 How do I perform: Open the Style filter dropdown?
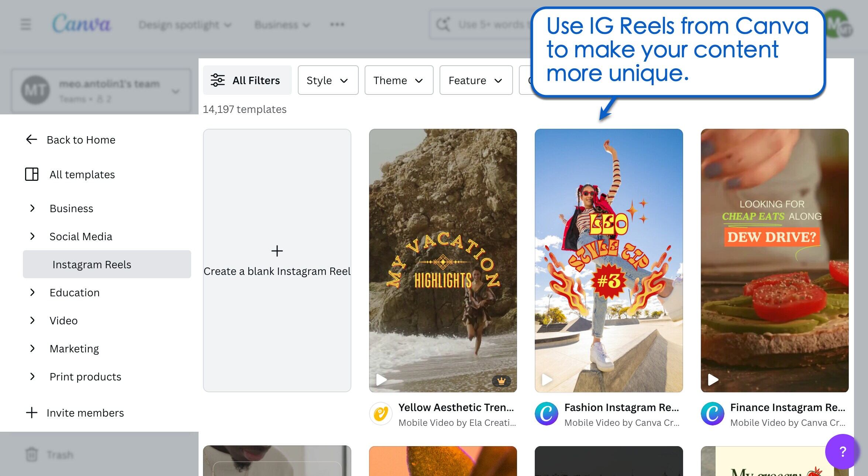tap(328, 80)
